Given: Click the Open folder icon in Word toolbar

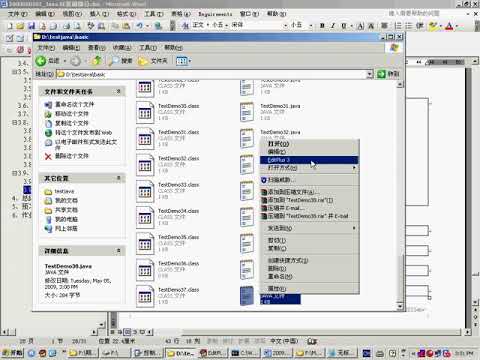Looking at the screenshot, I should 20,25.
